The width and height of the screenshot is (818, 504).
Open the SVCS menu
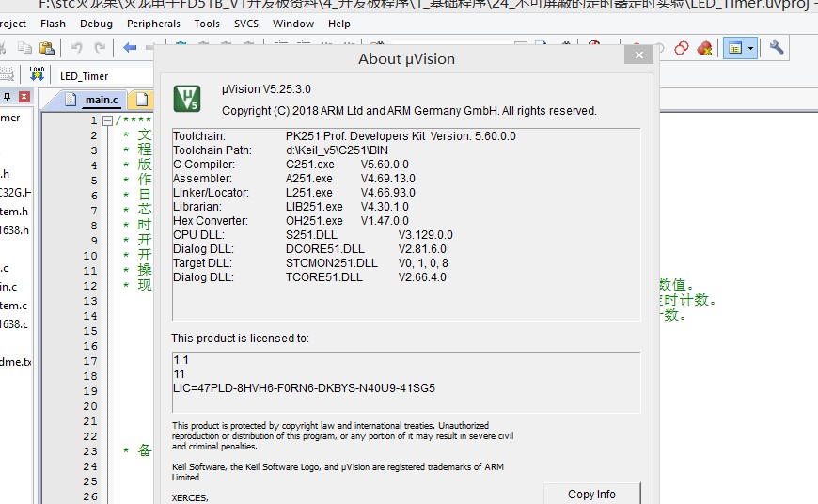246,24
